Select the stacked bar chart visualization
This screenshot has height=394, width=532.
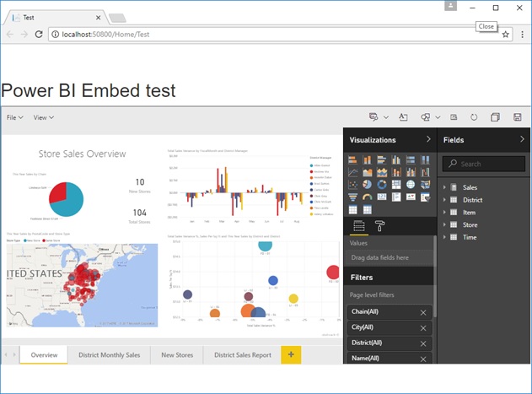pos(353,159)
